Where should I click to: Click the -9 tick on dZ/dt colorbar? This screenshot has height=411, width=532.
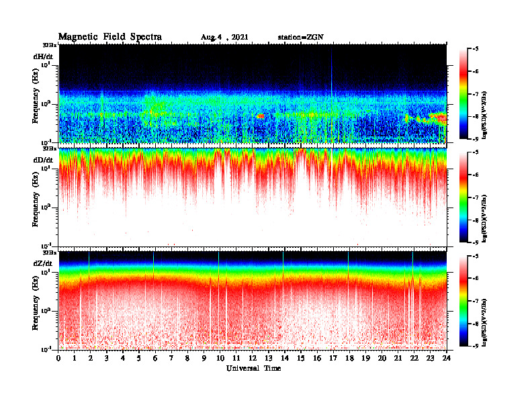pyautogui.click(x=475, y=346)
